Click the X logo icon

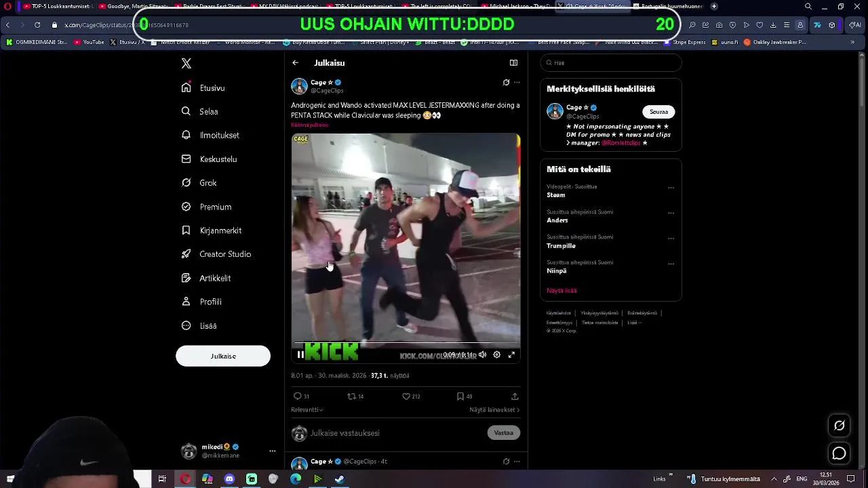coord(186,63)
